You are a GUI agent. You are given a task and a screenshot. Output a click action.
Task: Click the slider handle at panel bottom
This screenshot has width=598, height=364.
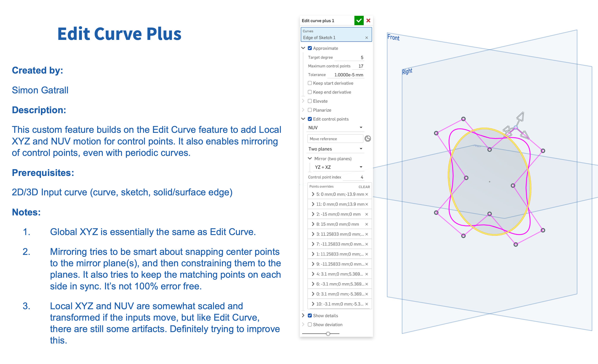point(328,334)
